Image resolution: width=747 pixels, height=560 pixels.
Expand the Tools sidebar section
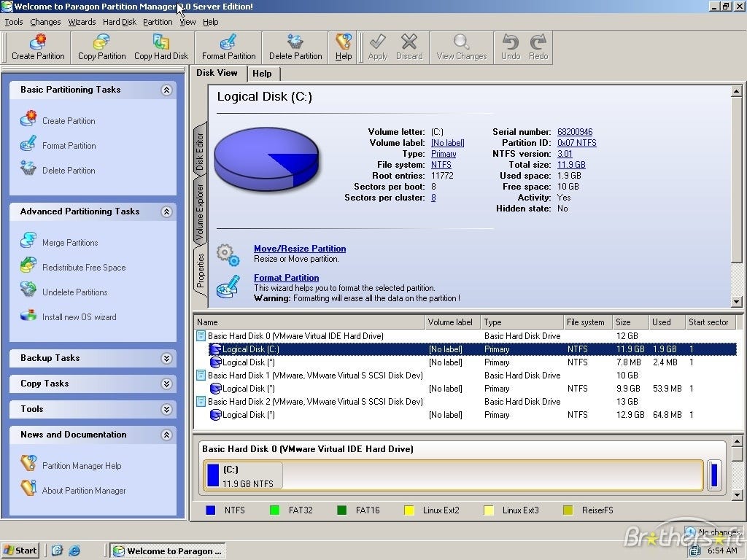[x=166, y=409]
